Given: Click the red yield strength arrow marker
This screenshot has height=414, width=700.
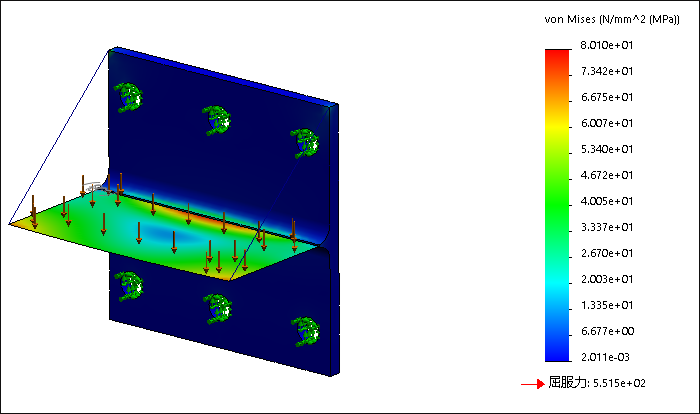Looking at the screenshot, I should [533, 384].
